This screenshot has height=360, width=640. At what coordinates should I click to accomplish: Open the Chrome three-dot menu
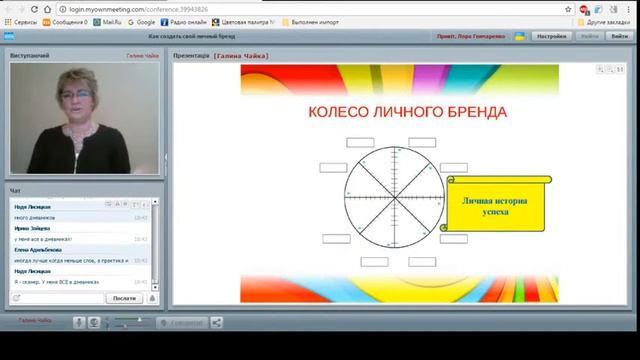[629, 9]
